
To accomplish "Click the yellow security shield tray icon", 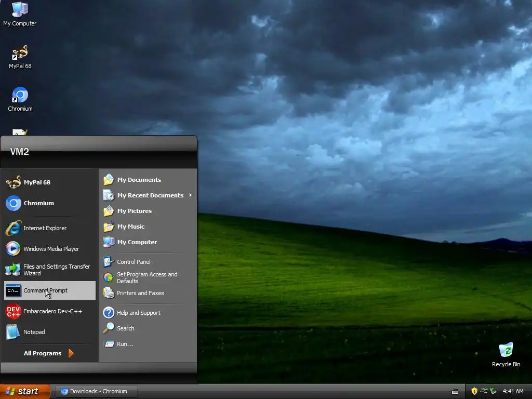I will (474, 391).
